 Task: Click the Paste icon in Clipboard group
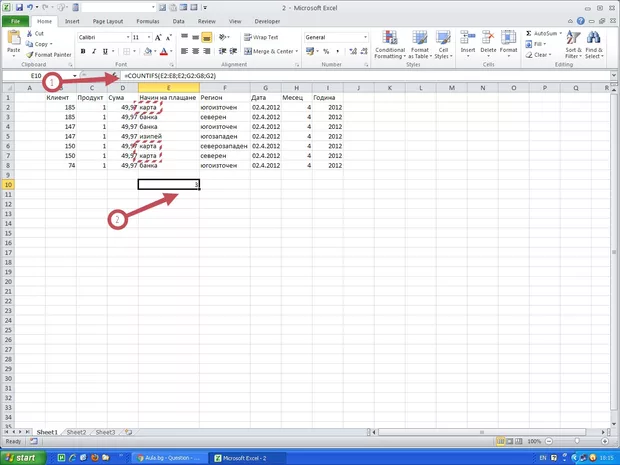[x=14, y=38]
